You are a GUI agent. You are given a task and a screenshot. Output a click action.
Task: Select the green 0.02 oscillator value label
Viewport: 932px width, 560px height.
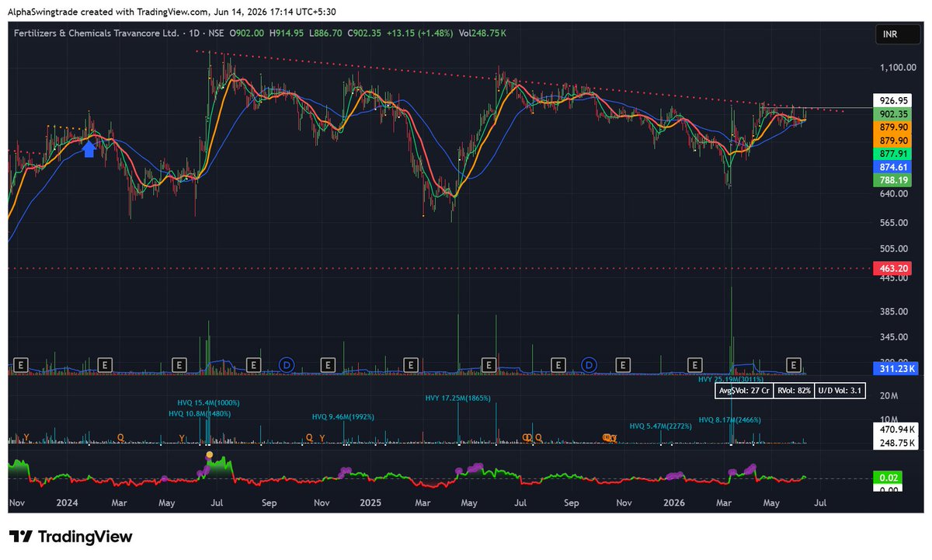coord(889,478)
